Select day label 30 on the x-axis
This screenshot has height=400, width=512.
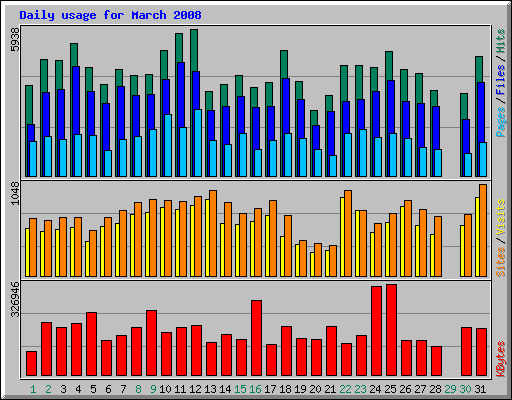465,389
